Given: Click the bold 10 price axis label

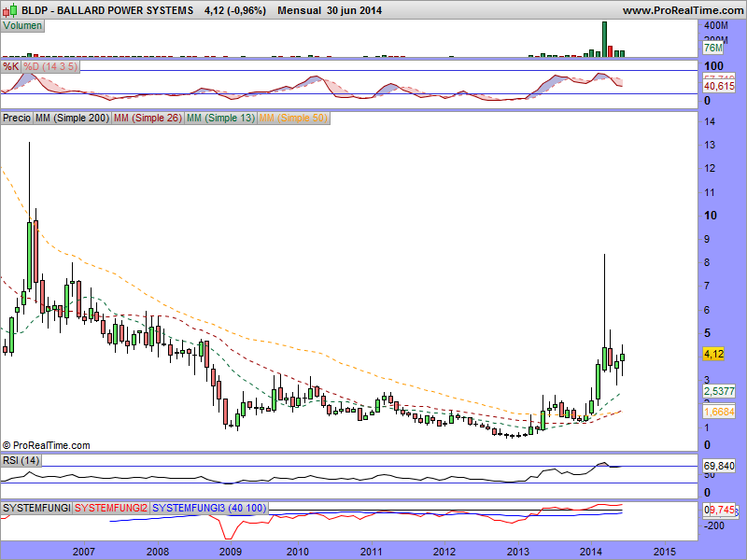Looking at the screenshot, I should 711,216.
